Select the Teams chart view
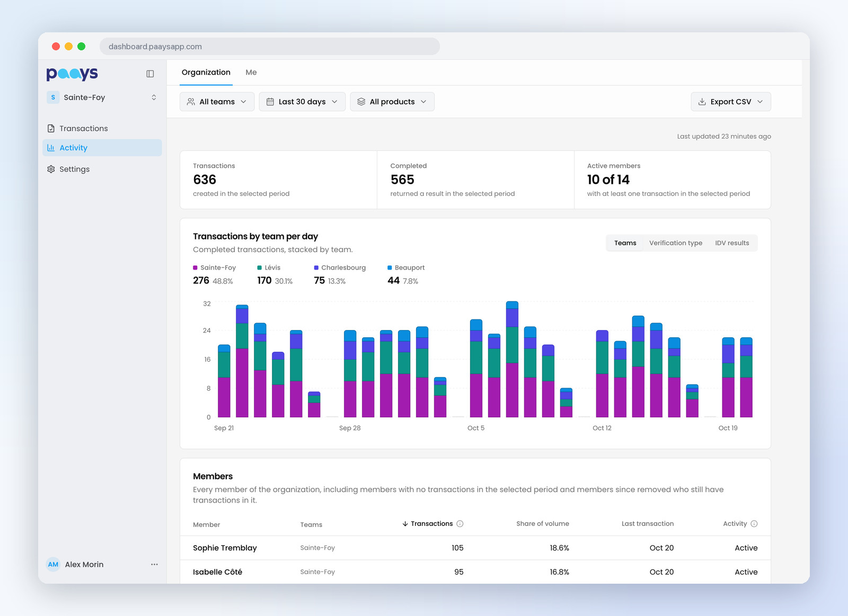This screenshot has width=848, height=616. tap(625, 243)
